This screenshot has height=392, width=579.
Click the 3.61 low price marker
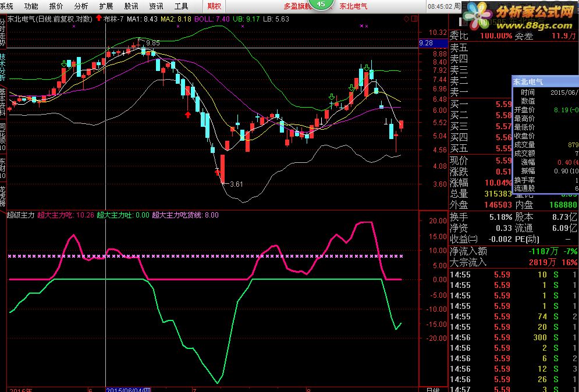(236, 184)
